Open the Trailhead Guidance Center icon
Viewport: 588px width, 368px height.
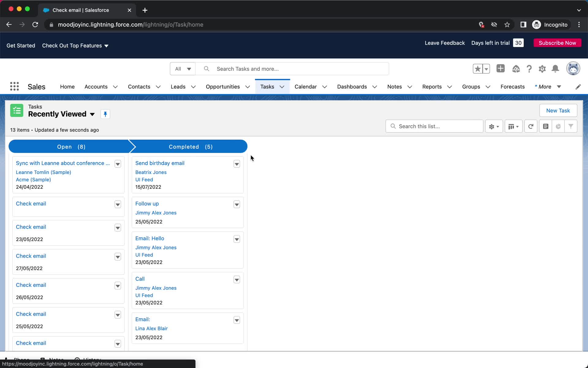516,69
